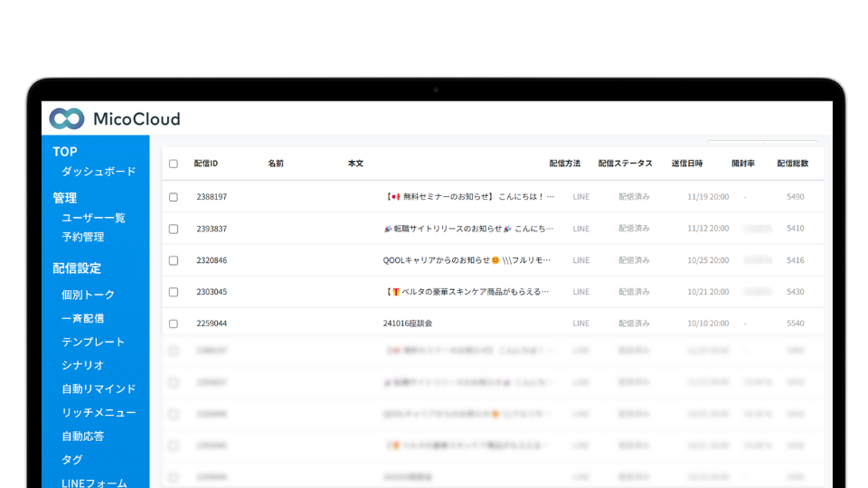Open the 241016座談会 message text
868x488 pixels.
point(408,324)
